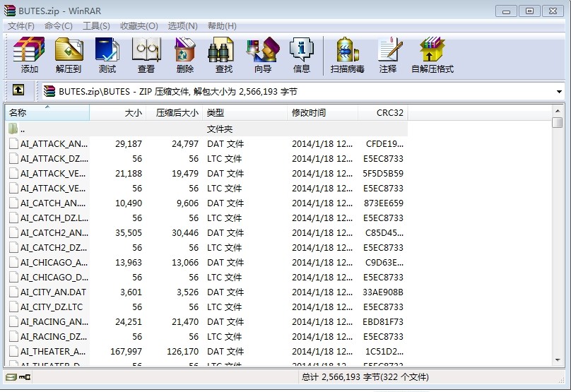The width and height of the screenshot is (571, 392).
Task: Select file AI_CATCH_DZ.L... in list
Action: [x=54, y=218]
